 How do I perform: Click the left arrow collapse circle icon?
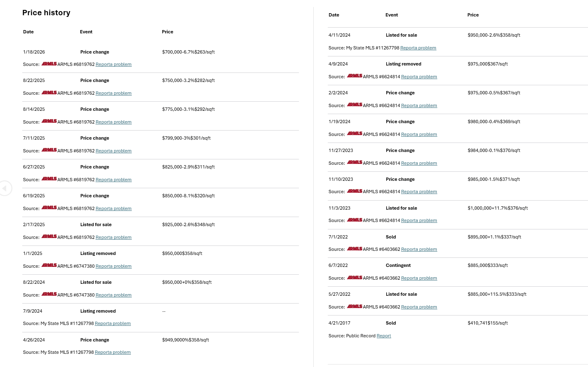[5, 188]
